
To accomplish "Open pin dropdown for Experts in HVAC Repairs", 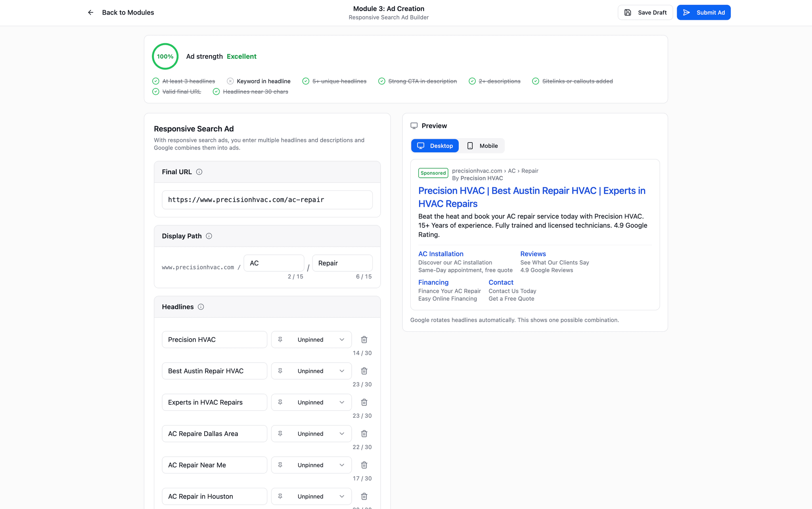I will (x=311, y=402).
